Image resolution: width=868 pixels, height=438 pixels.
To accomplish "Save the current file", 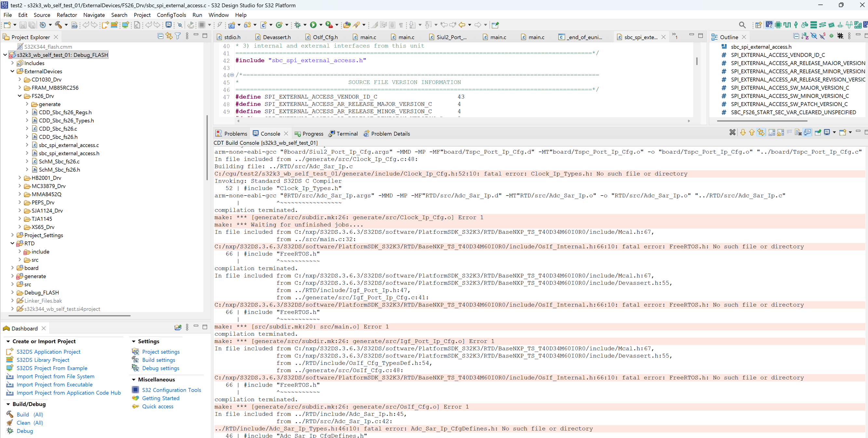I will point(22,25).
